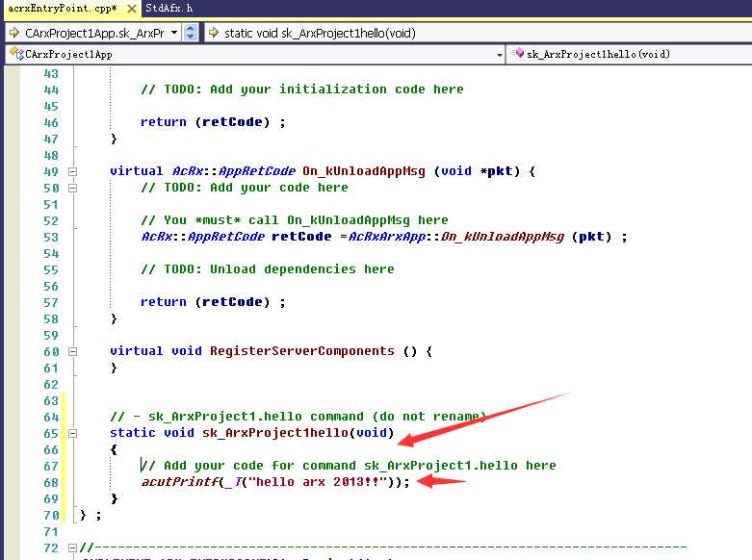Click the sk_ArxProject1hello(void) member icon
752x560 pixels.
tap(518, 53)
